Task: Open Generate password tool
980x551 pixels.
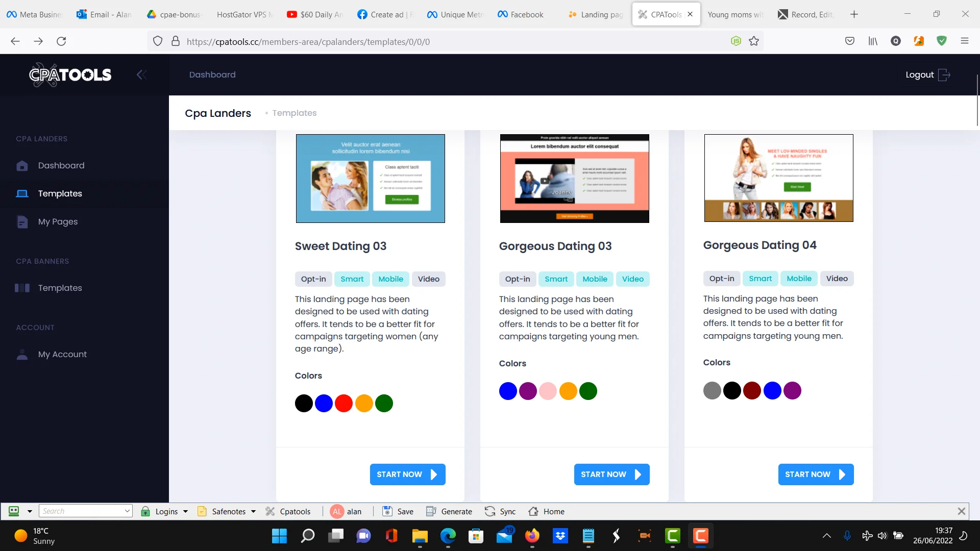Action: point(449,511)
